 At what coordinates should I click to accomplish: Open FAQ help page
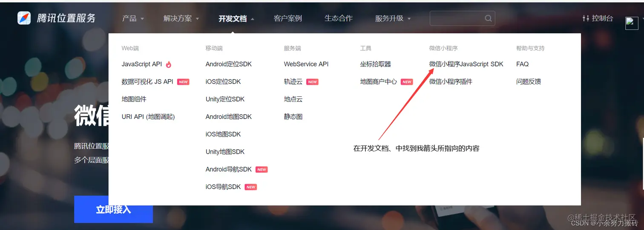(x=522, y=64)
